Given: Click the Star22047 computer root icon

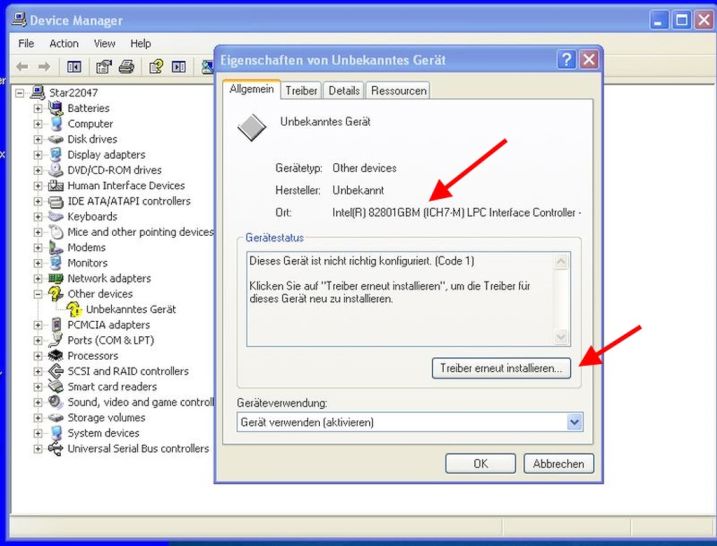Looking at the screenshot, I should (37, 92).
